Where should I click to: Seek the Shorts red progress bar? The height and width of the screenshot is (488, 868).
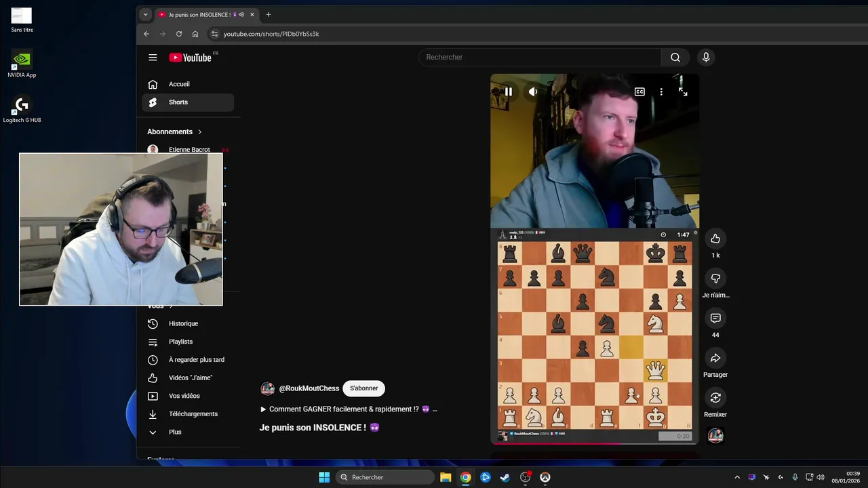pos(594,444)
